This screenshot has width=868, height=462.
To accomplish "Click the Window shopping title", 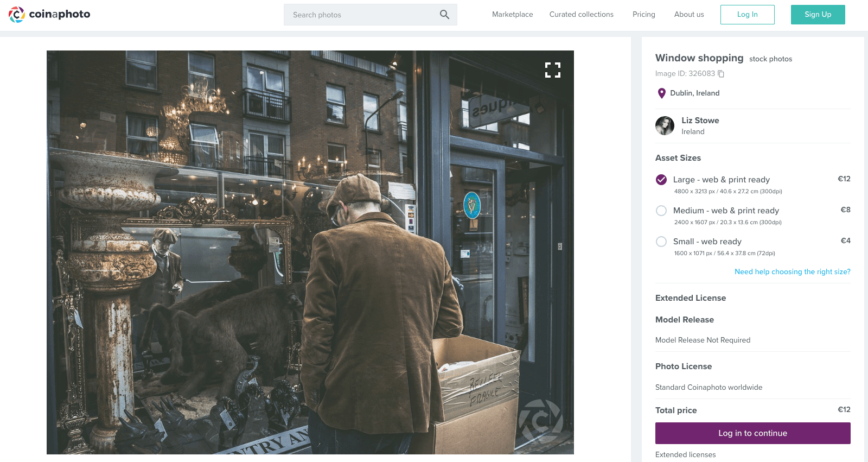I will pos(699,58).
